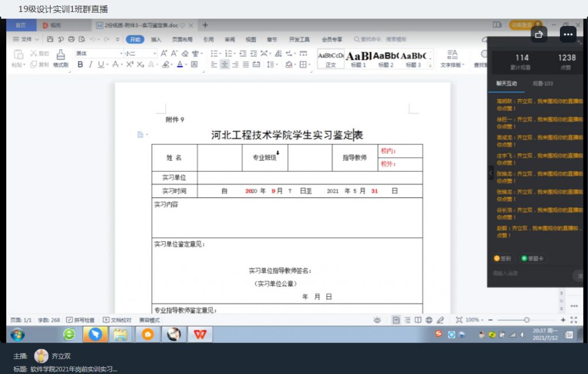The image size is (588, 374).
Task: Select the Normal (正文) style
Action: (x=331, y=59)
